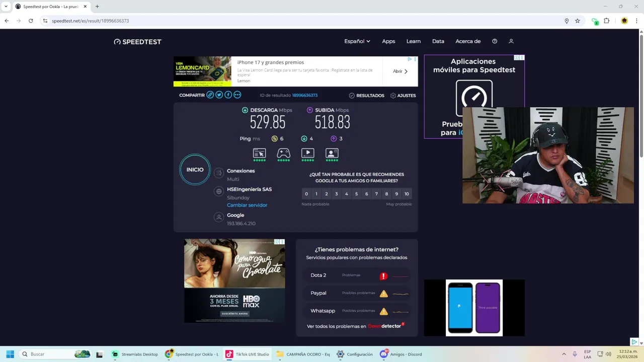This screenshot has width=644, height=362.
Task: Select rating 8
Action: (386, 194)
